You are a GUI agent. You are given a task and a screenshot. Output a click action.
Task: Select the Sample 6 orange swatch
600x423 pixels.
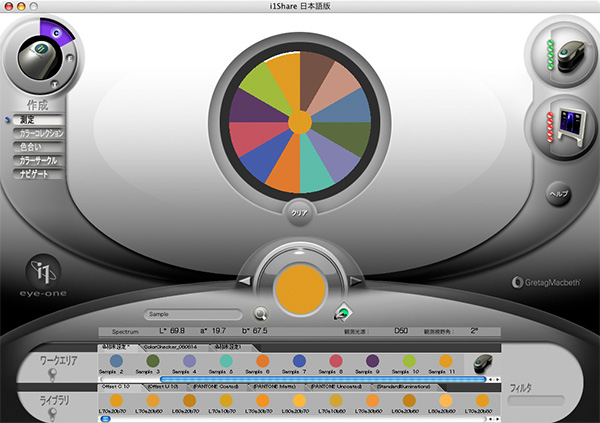coord(262,361)
